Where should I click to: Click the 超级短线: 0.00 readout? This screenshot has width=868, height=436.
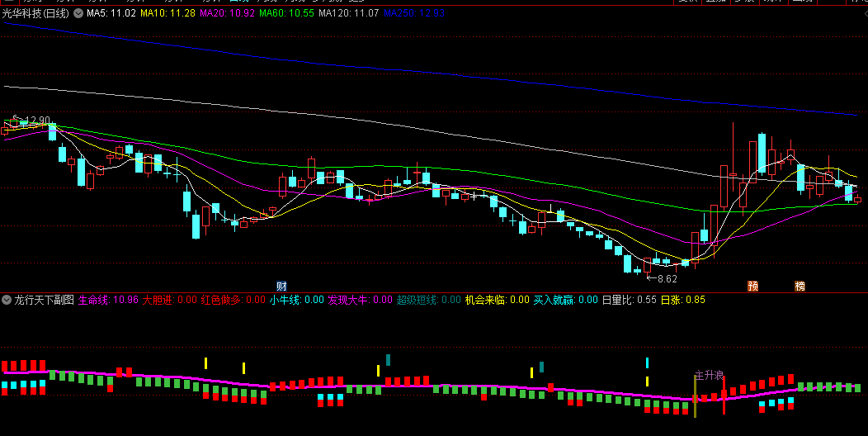[429, 301]
